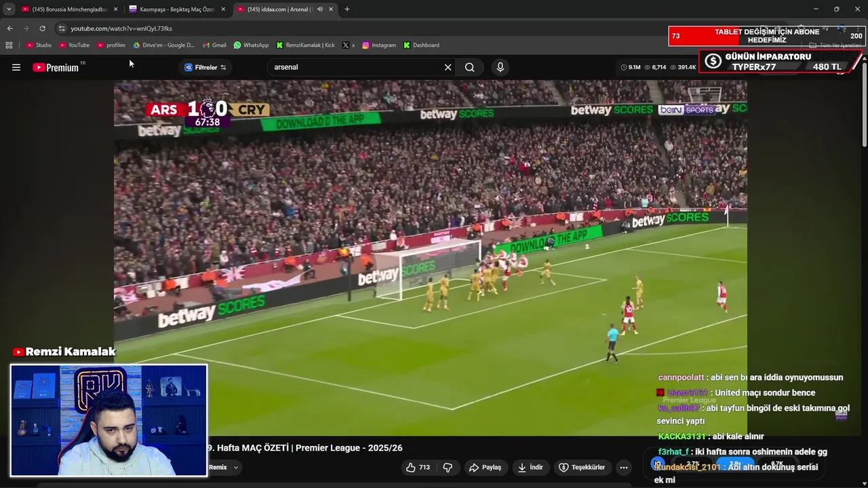Share the video via Paylaş
868x488 pixels.
click(x=485, y=467)
